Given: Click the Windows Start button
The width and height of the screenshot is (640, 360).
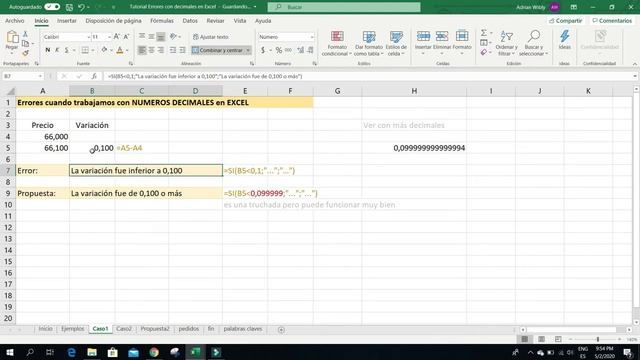Looking at the screenshot, I should click(10, 352).
